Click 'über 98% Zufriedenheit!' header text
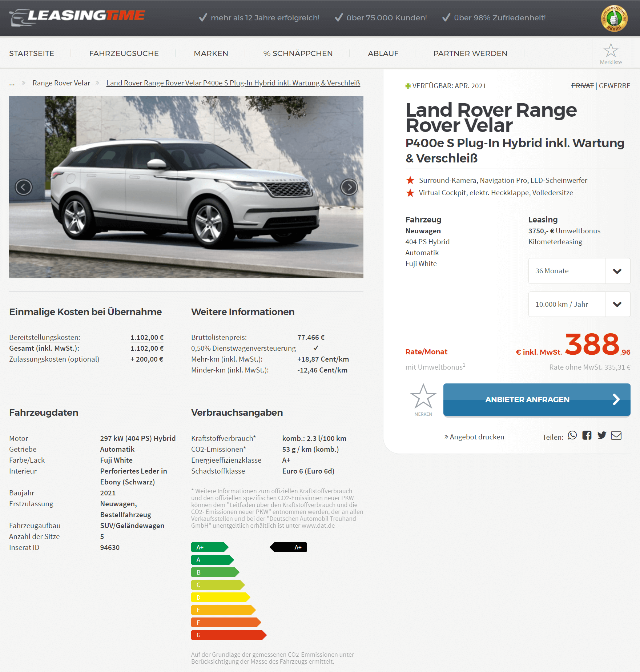 (500, 17)
